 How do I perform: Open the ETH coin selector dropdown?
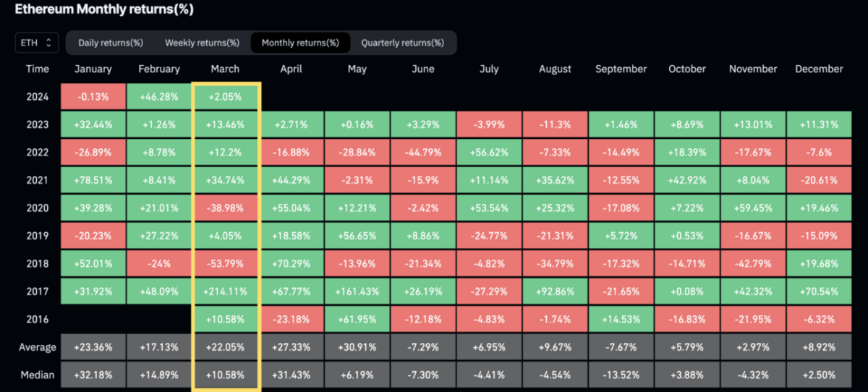click(37, 43)
